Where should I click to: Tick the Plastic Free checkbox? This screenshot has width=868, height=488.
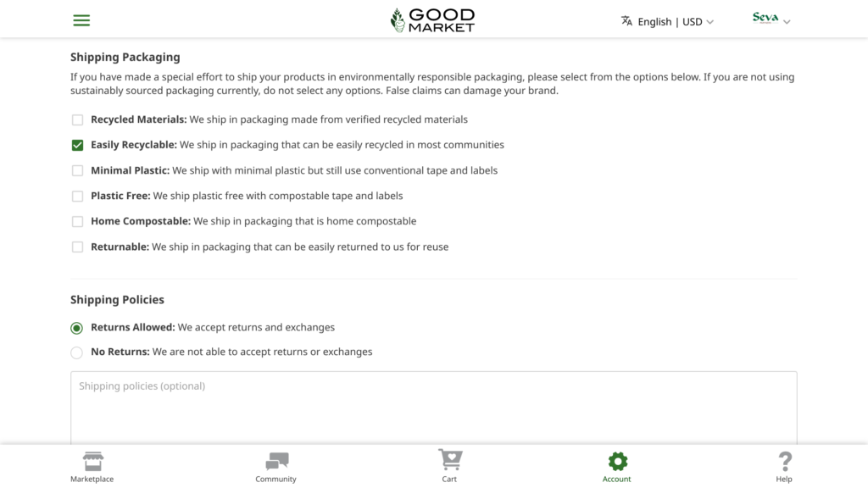(x=77, y=197)
